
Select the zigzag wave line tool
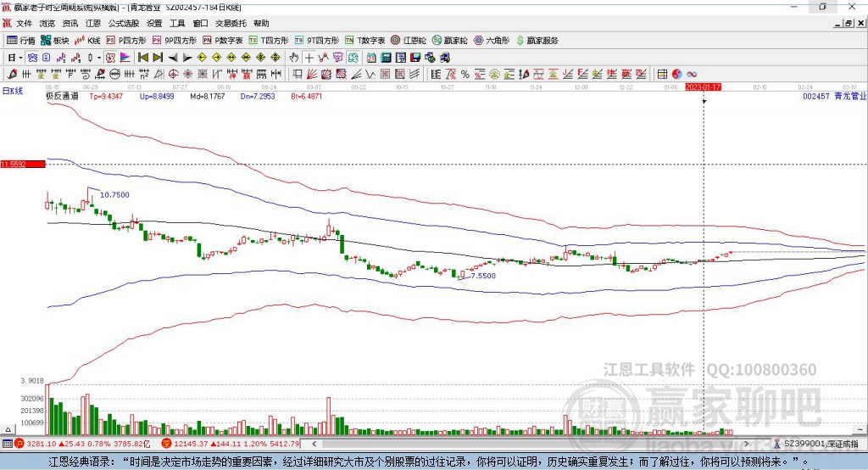pos(370,74)
